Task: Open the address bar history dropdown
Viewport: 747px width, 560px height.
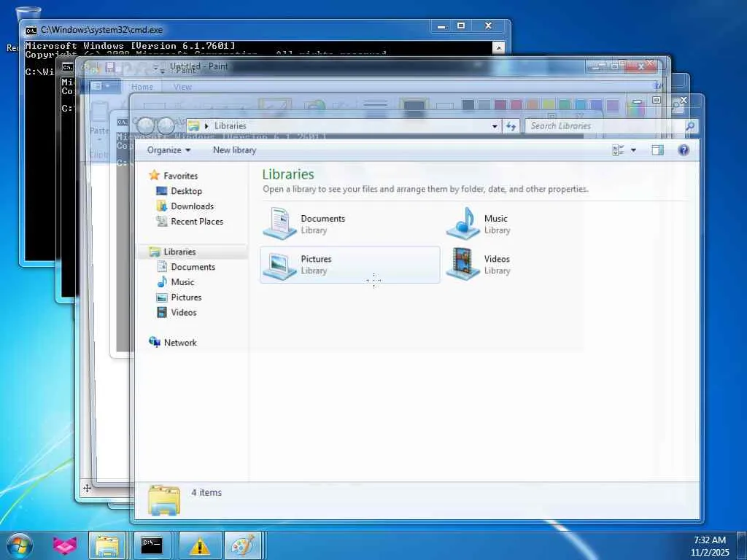Action: 495,126
